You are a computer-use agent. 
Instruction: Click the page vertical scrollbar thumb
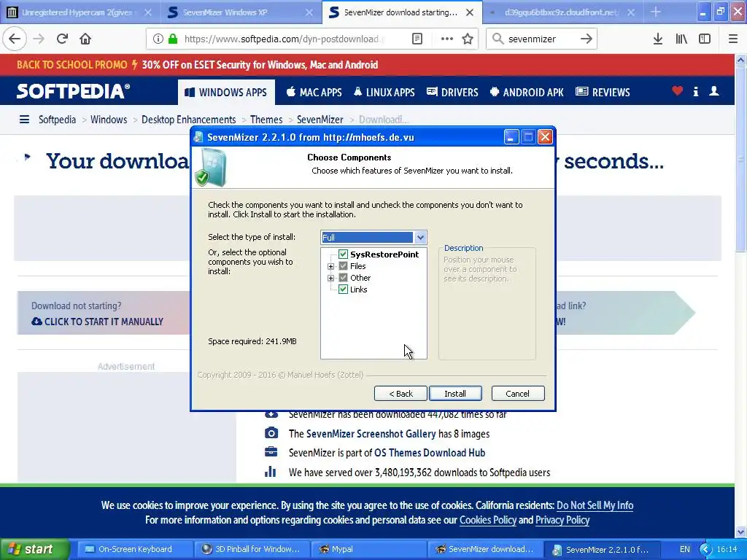740,157
